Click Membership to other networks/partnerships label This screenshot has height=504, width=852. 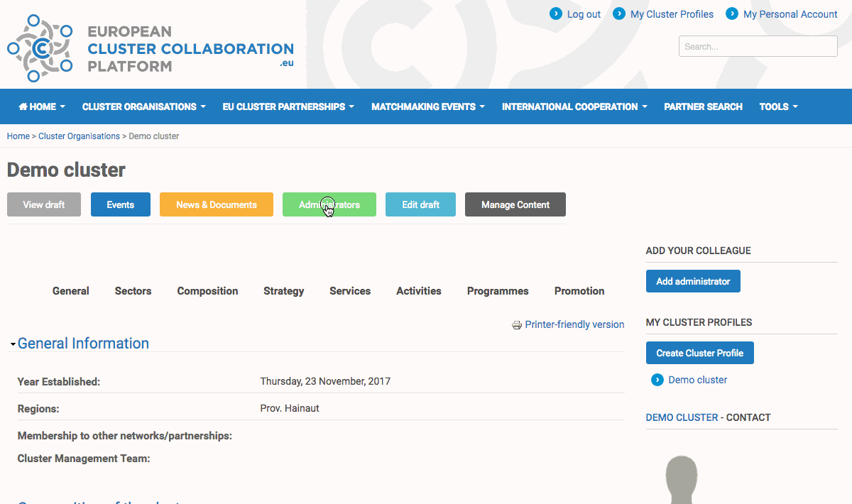point(125,436)
